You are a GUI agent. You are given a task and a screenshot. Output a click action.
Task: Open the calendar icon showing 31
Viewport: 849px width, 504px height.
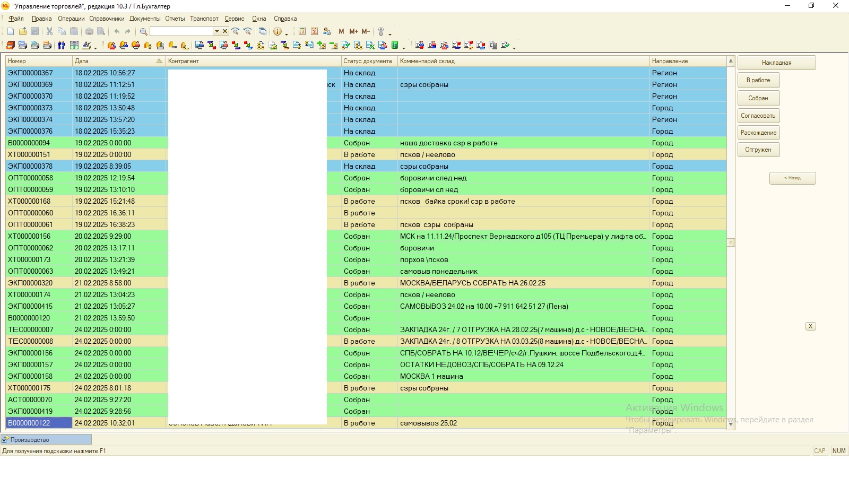(314, 31)
